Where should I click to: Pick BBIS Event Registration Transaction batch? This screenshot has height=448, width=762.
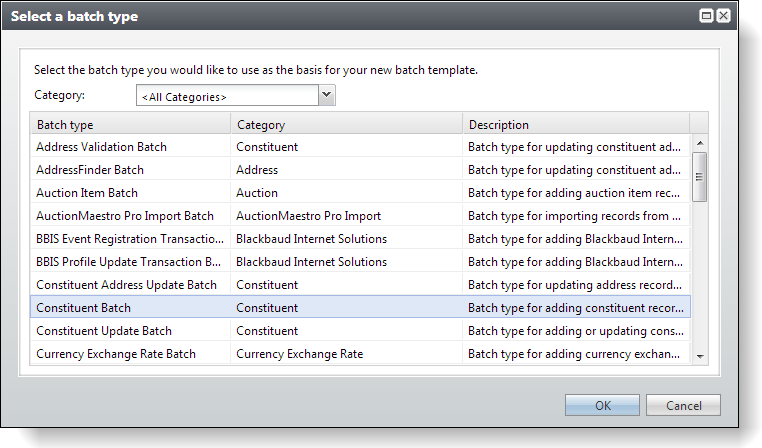click(x=360, y=239)
